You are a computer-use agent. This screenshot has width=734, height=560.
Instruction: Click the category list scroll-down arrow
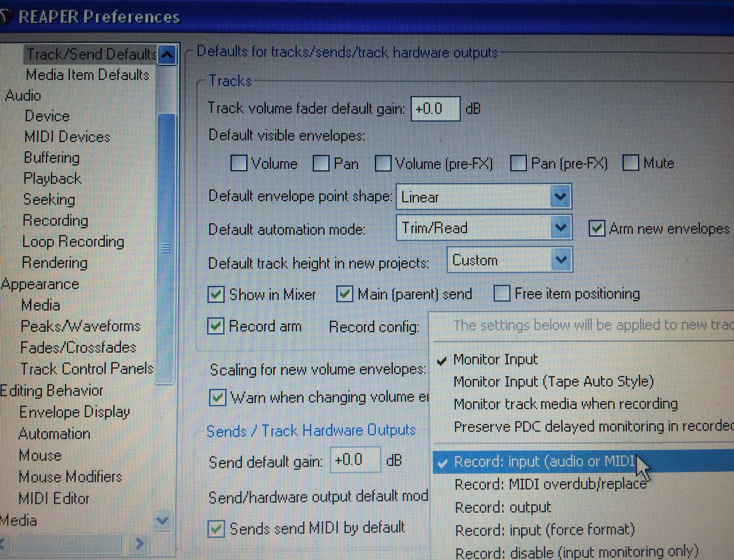click(x=163, y=520)
